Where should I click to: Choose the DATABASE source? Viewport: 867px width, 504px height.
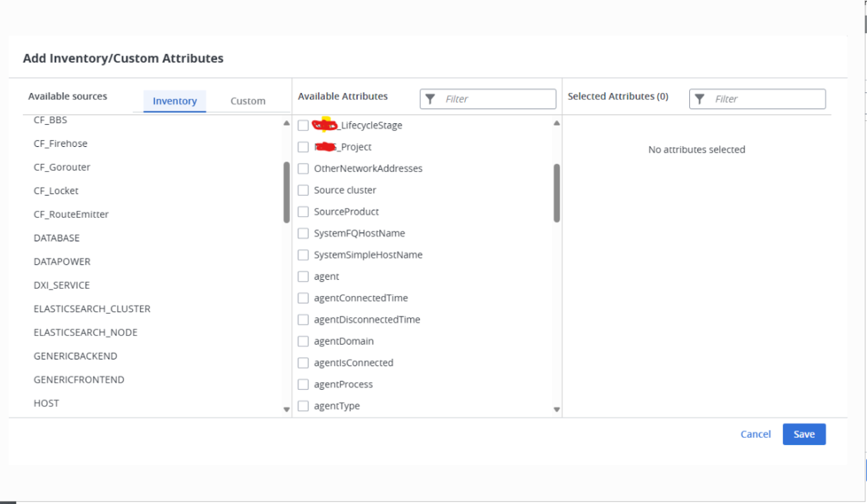[x=57, y=238]
